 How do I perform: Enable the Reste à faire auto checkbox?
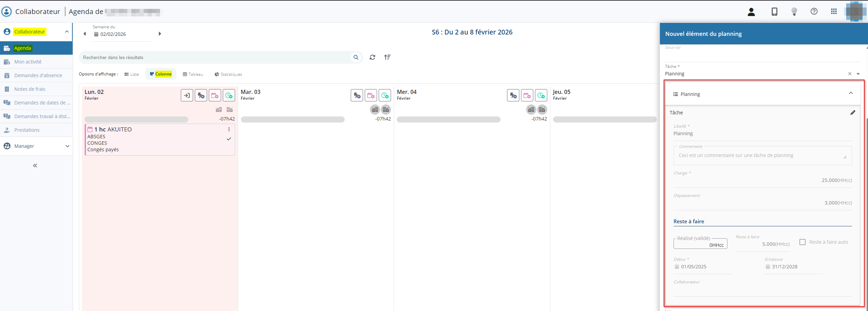[802, 242]
